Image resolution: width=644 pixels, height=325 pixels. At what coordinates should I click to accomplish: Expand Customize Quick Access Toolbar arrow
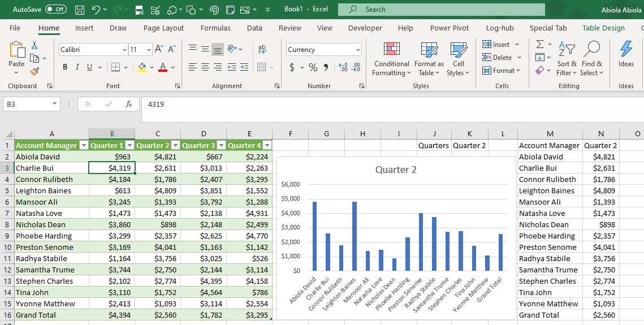point(268,10)
